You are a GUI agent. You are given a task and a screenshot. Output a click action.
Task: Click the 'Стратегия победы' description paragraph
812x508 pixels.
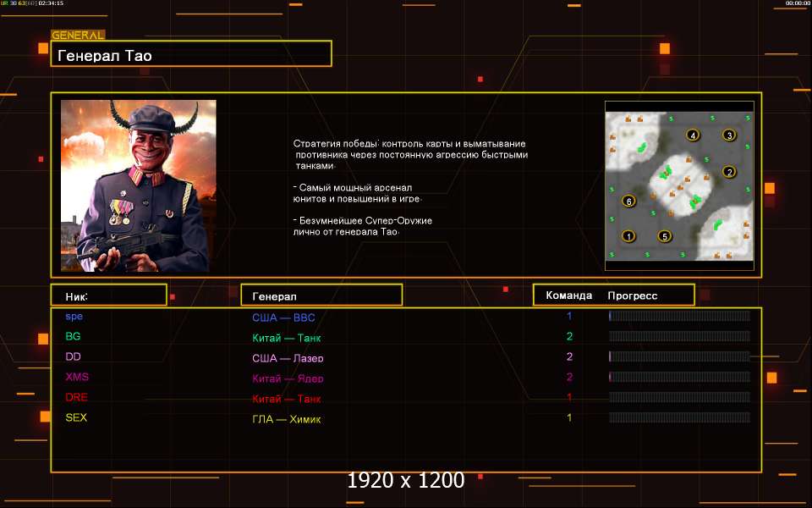pos(411,154)
